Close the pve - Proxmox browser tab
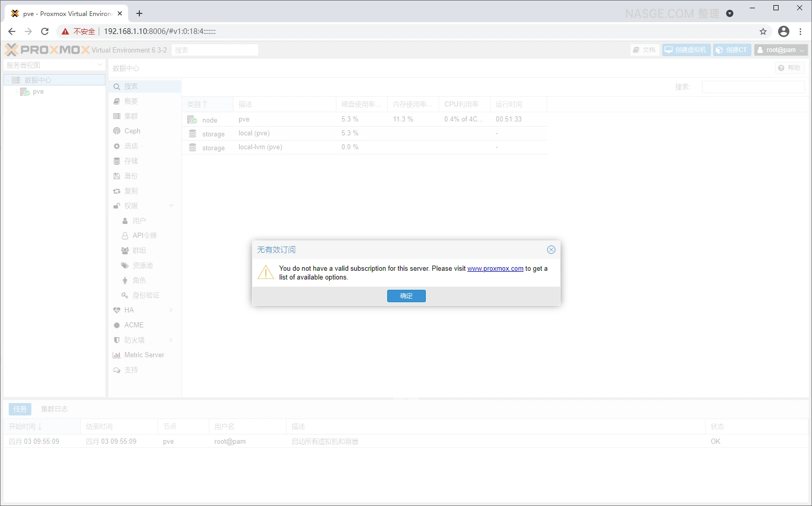Image resolution: width=812 pixels, height=506 pixels. pos(120,13)
